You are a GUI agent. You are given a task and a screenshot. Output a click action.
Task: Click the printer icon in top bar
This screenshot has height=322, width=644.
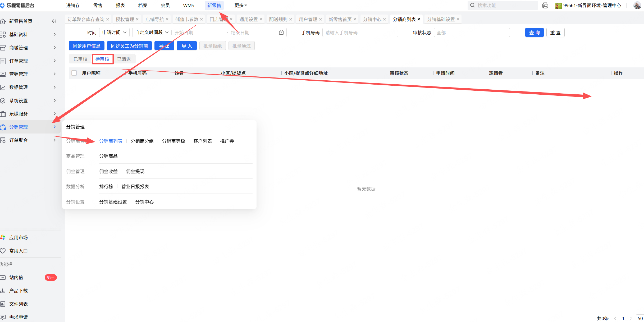[x=545, y=6]
